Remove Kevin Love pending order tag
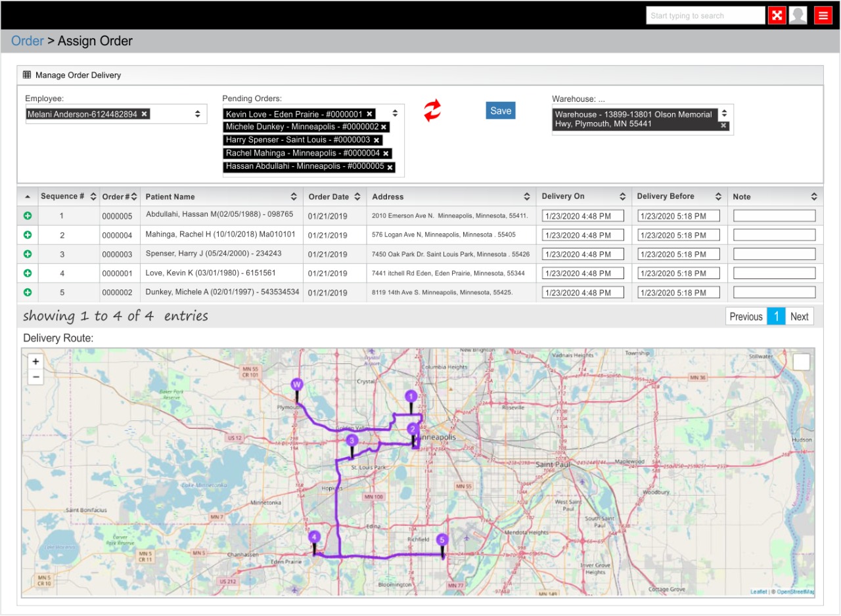Viewport: 841px width, 616px height. 370,114
